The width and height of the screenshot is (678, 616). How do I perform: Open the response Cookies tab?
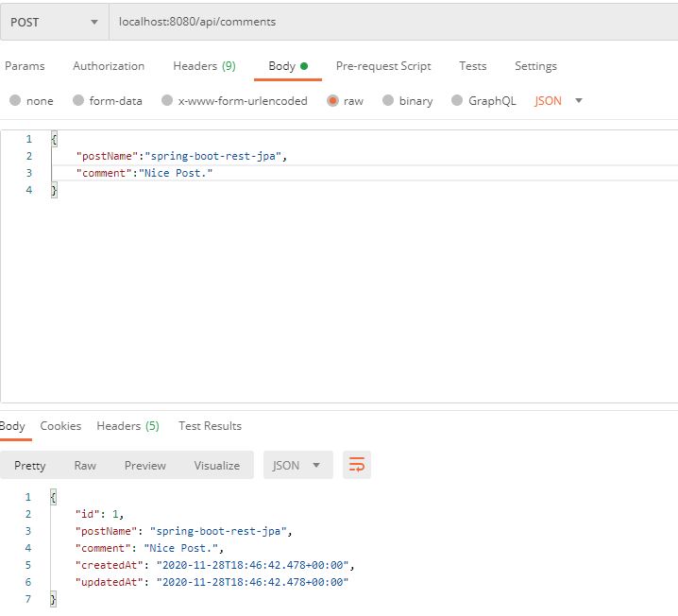click(60, 426)
